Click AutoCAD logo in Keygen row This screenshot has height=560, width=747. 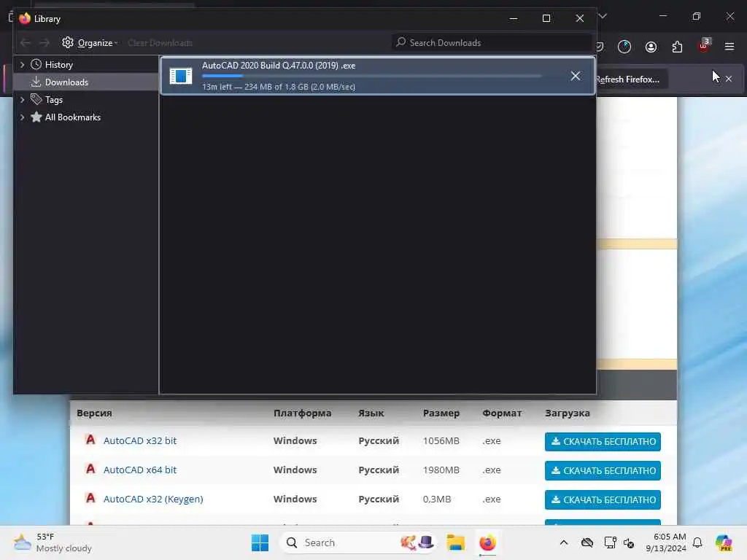[90, 498]
